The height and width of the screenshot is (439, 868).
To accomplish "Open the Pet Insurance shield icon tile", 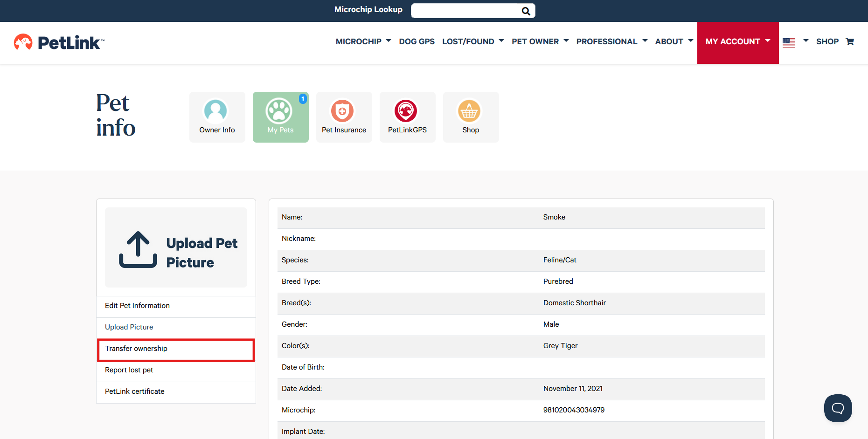I will coord(344,117).
